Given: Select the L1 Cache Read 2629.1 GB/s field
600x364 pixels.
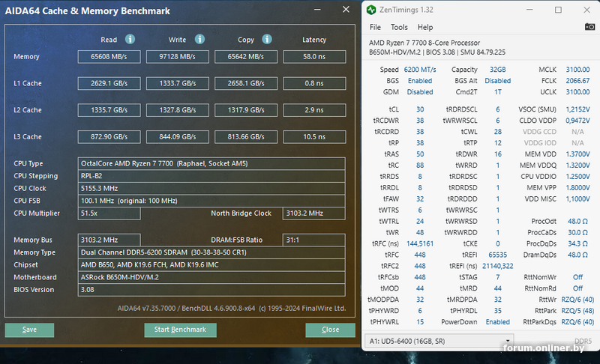Looking at the screenshot, I should (x=109, y=83).
